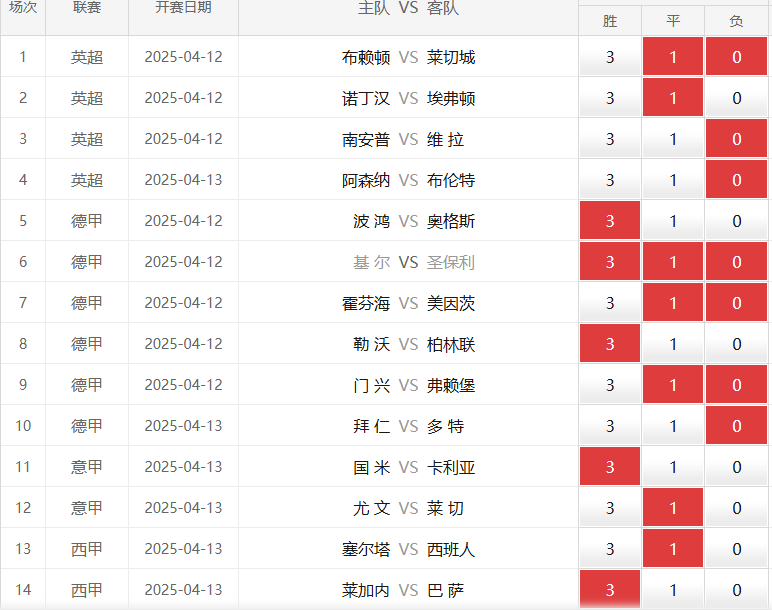The height and width of the screenshot is (610, 772).
Task: Deselect win (3) for 国米 VS 卡利亚
Action: coord(610,466)
